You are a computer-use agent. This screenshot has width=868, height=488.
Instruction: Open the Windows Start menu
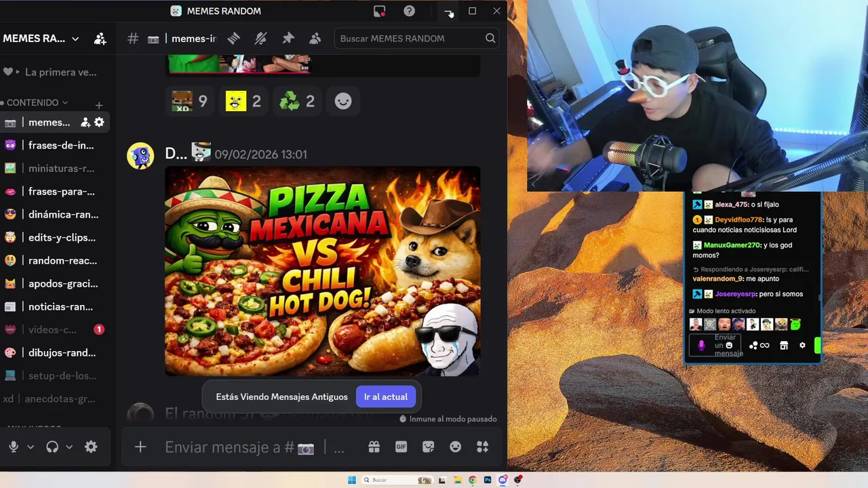(x=352, y=480)
